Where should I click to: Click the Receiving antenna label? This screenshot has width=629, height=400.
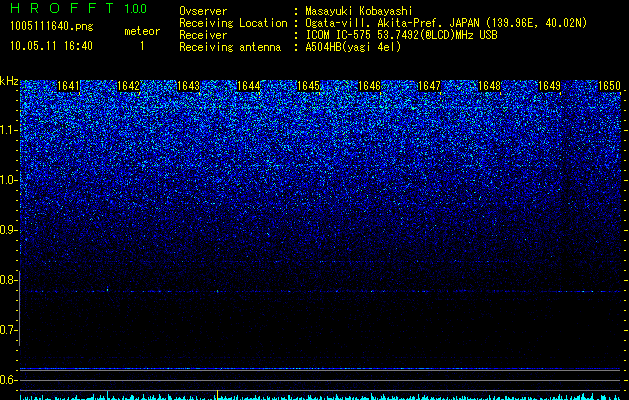click(230, 47)
